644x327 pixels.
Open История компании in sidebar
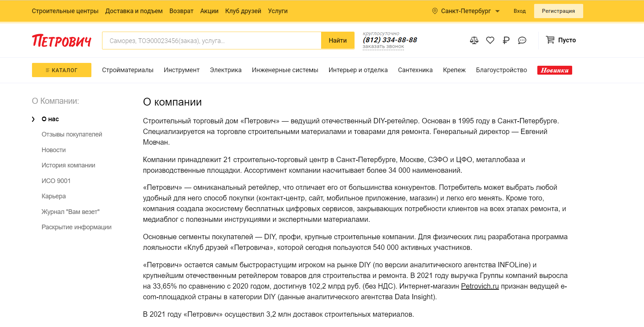68,165
